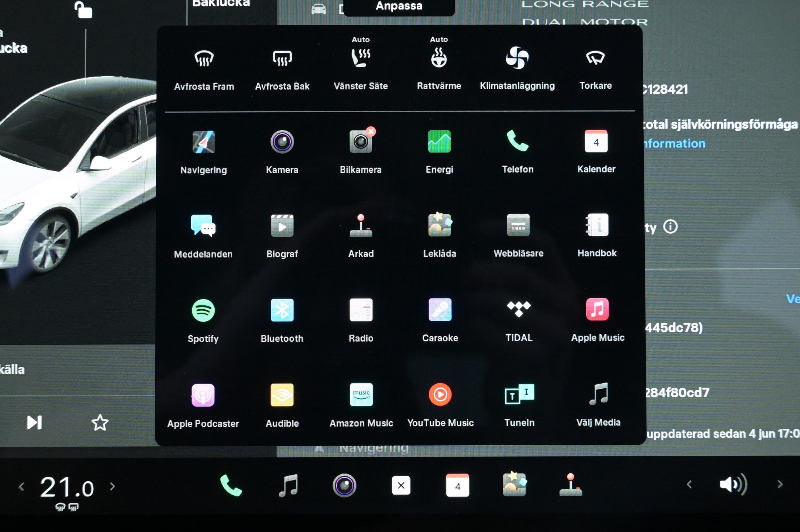
Task: Skip to next track
Action: click(x=34, y=422)
